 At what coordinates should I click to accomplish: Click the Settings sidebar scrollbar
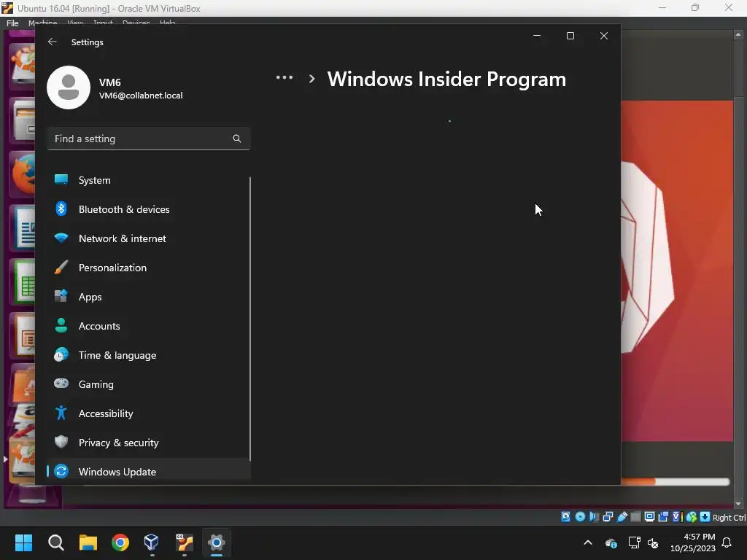click(249, 318)
